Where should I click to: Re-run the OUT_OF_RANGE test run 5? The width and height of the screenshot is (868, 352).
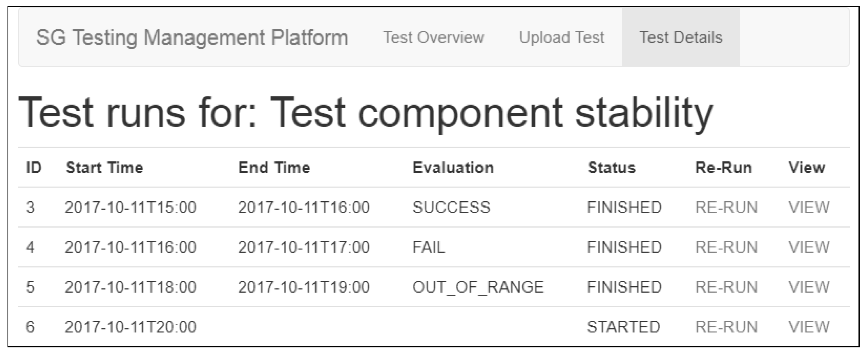[x=726, y=287]
